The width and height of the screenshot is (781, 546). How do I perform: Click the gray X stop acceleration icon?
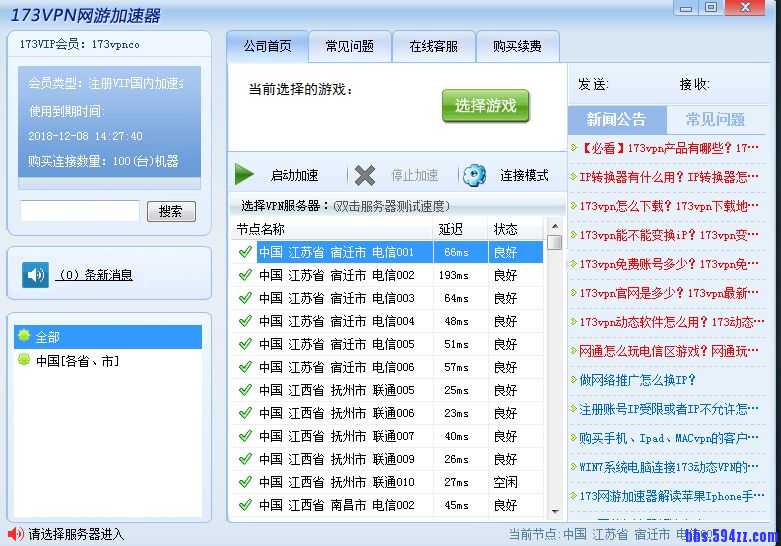tap(365, 175)
